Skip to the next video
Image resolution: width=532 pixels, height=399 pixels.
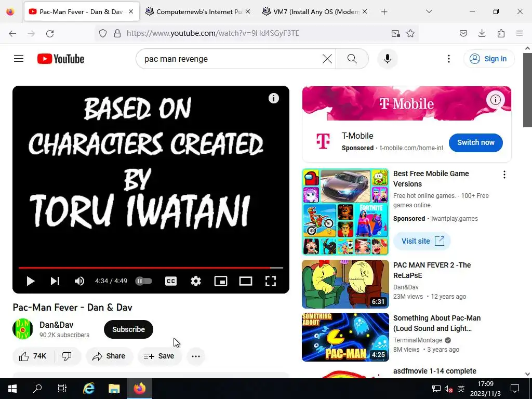(x=55, y=281)
